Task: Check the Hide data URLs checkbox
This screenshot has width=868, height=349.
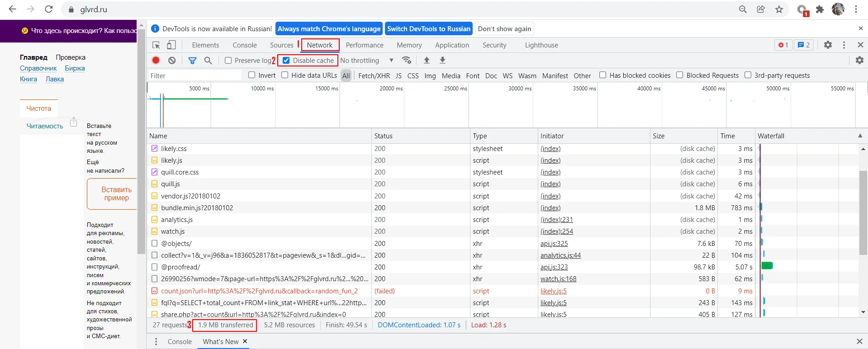Action: (x=285, y=75)
